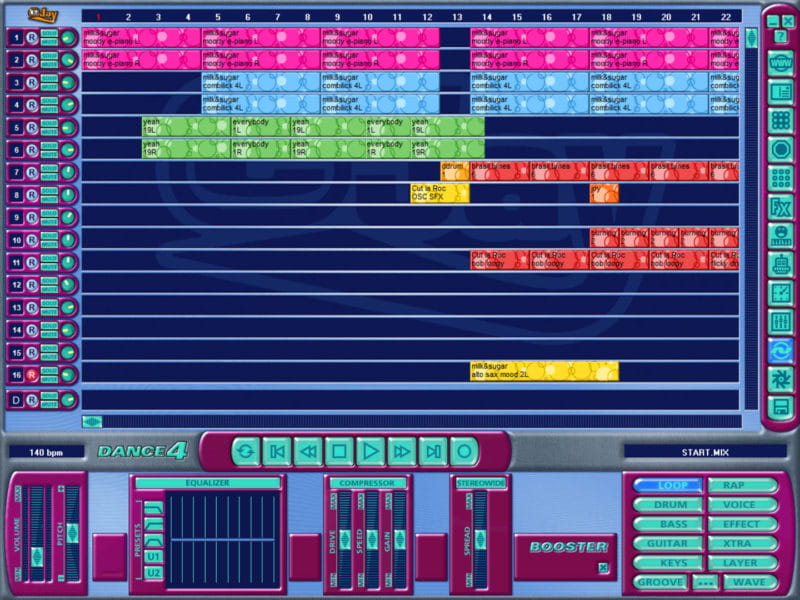The width and height of the screenshot is (800, 600).
Task: Click the three-dots more sound groups button
Action: click(x=706, y=581)
